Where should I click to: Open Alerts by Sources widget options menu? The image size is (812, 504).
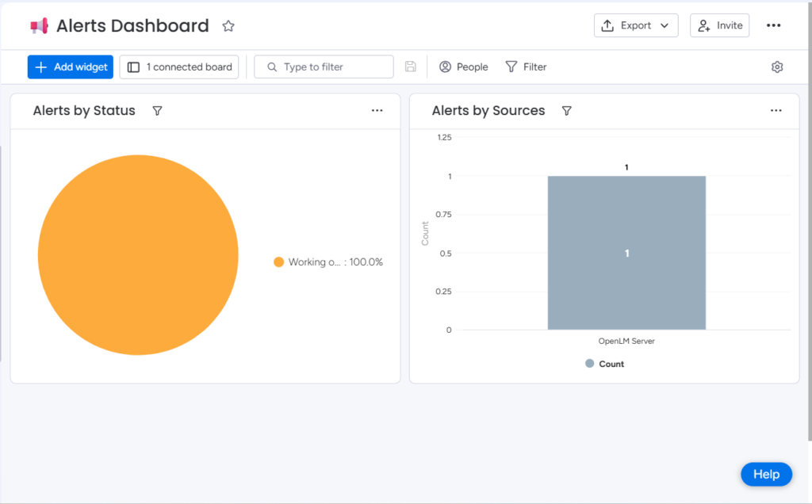point(776,111)
